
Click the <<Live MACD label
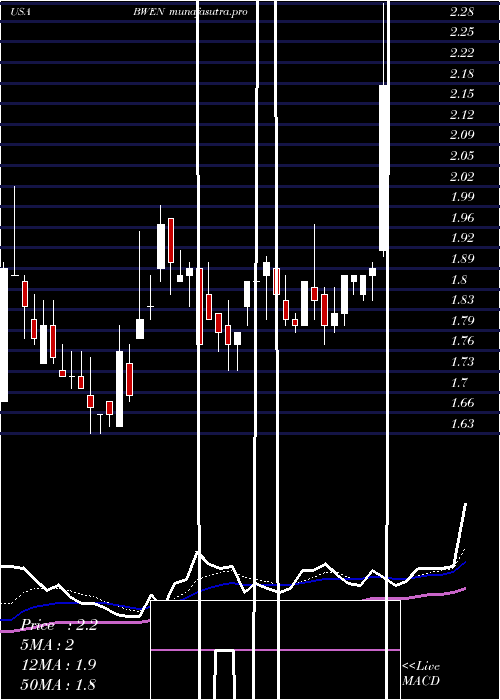[x=421, y=673]
